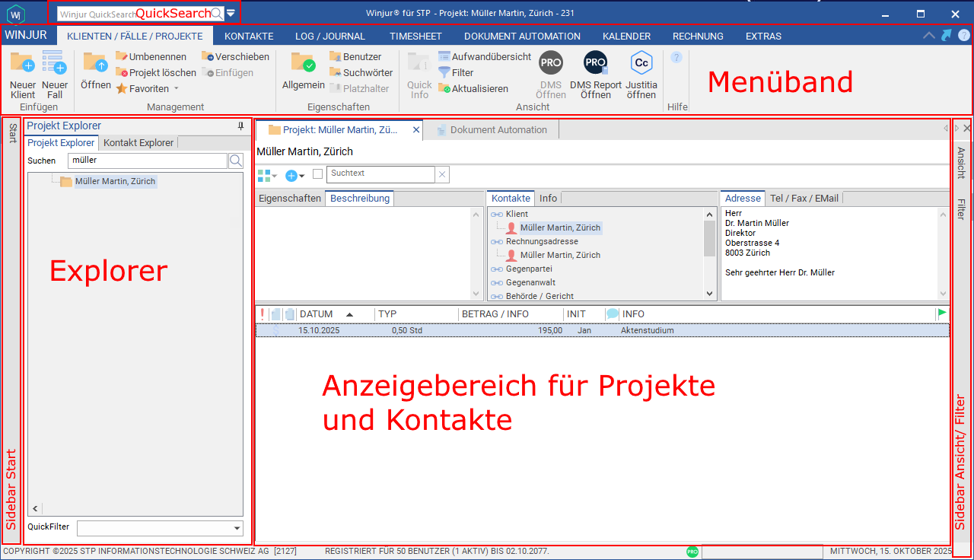974x560 pixels.
Task: Open the Tel / Fax / EMail tab
Action: (x=804, y=198)
